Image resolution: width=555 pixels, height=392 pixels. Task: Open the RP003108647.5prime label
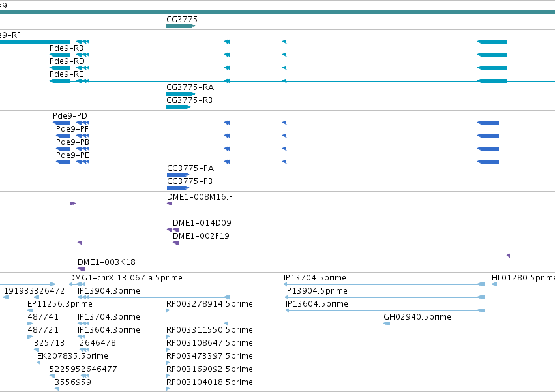pos(209,343)
